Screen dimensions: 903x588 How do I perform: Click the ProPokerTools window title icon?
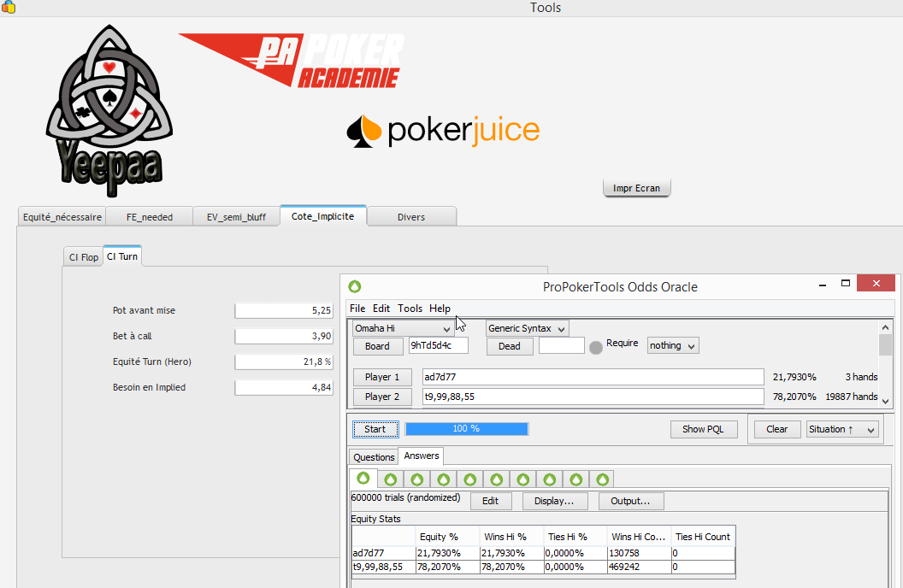[x=355, y=286]
